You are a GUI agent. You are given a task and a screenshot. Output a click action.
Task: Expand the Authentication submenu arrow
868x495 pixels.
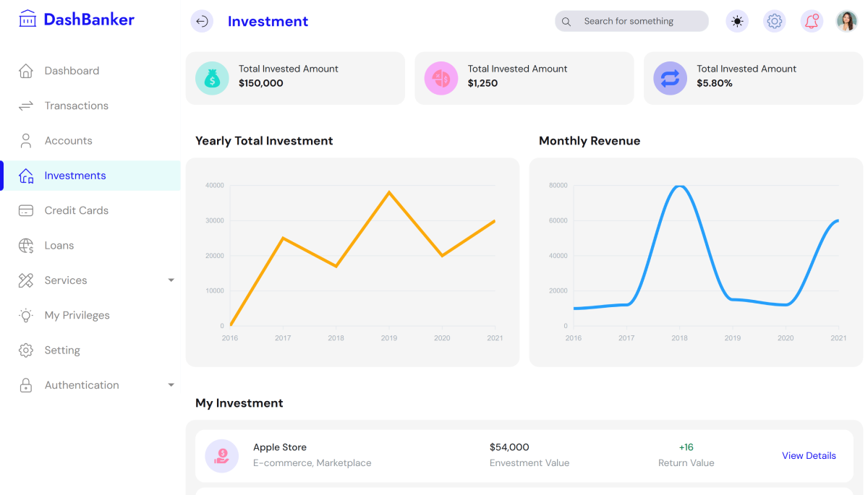pos(171,385)
